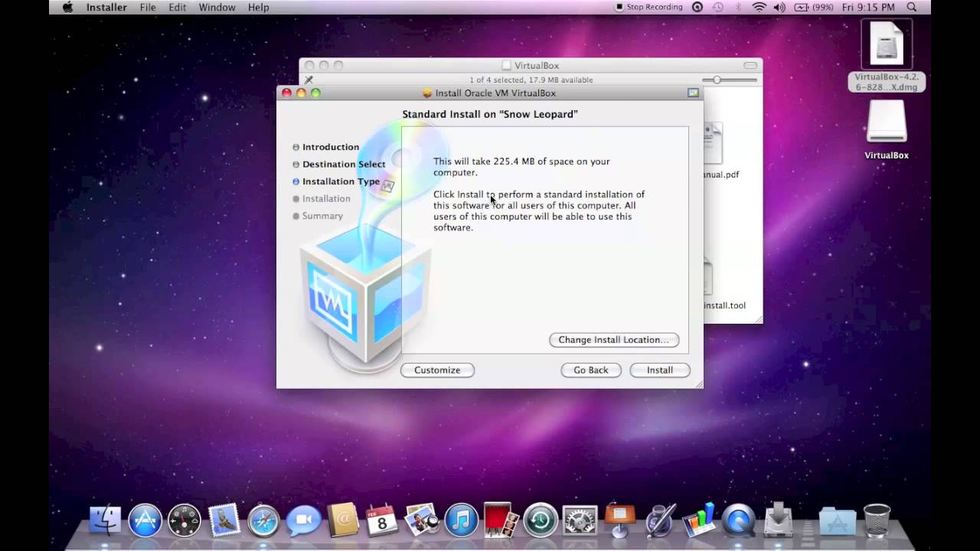Click the Install button
Screen dimensions: 980x551
[659, 370]
